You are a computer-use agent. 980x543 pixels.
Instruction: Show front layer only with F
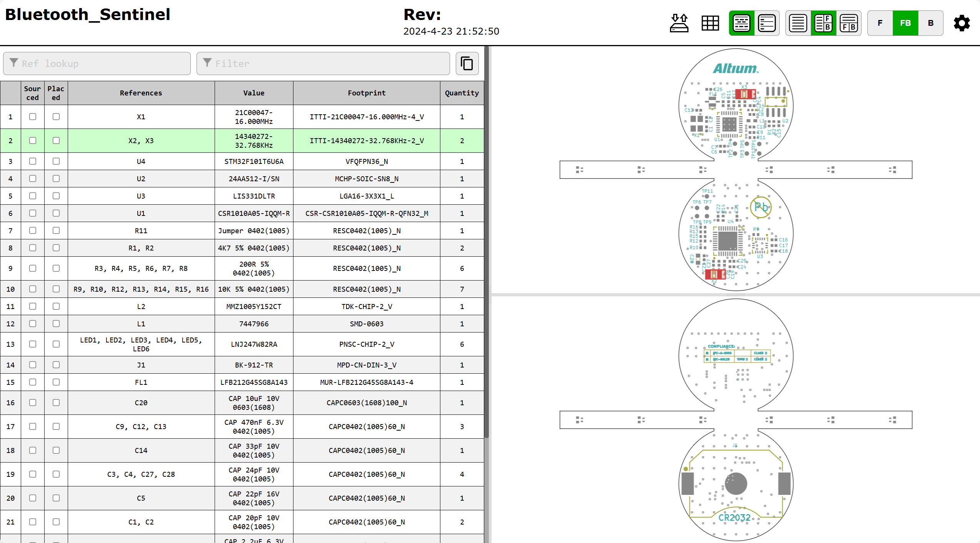[880, 23]
